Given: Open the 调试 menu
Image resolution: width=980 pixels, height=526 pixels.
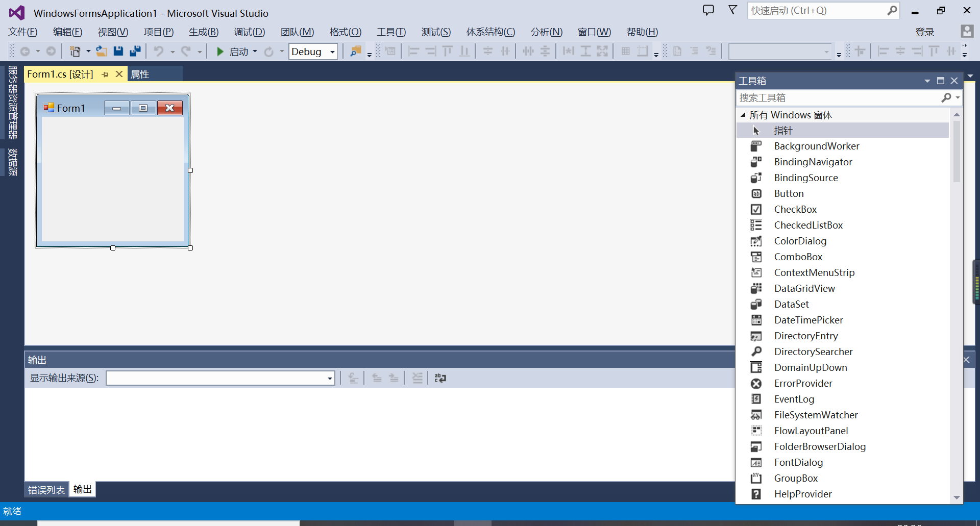Looking at the screenshot, I should [249, 32].
